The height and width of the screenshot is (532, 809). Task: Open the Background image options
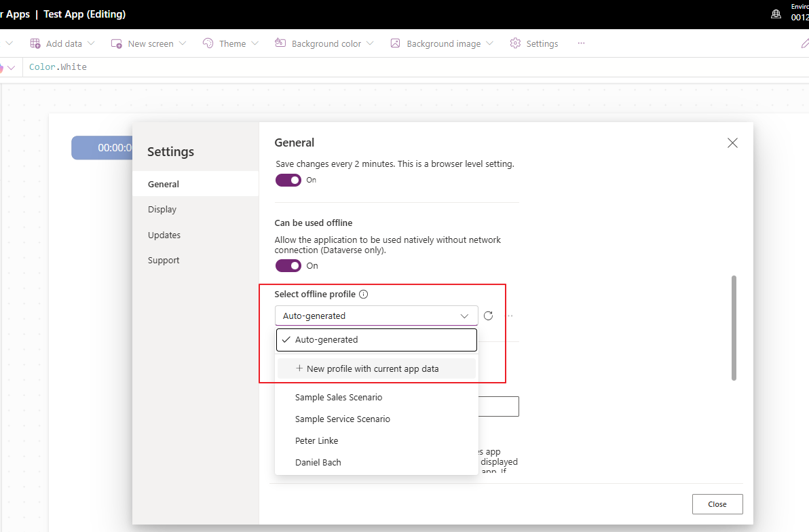coord(441,43)
